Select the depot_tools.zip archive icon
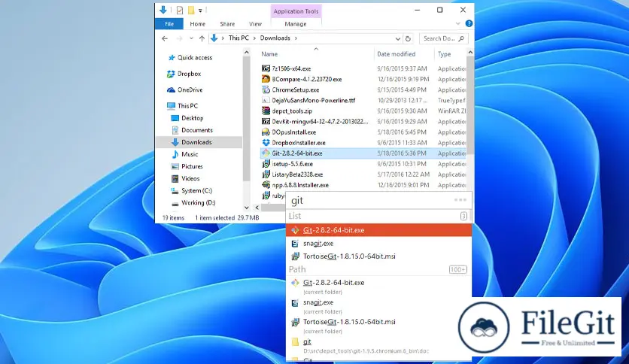Image resolution: width=629 pixels, height=364 pixels. (x=266, y=111)
